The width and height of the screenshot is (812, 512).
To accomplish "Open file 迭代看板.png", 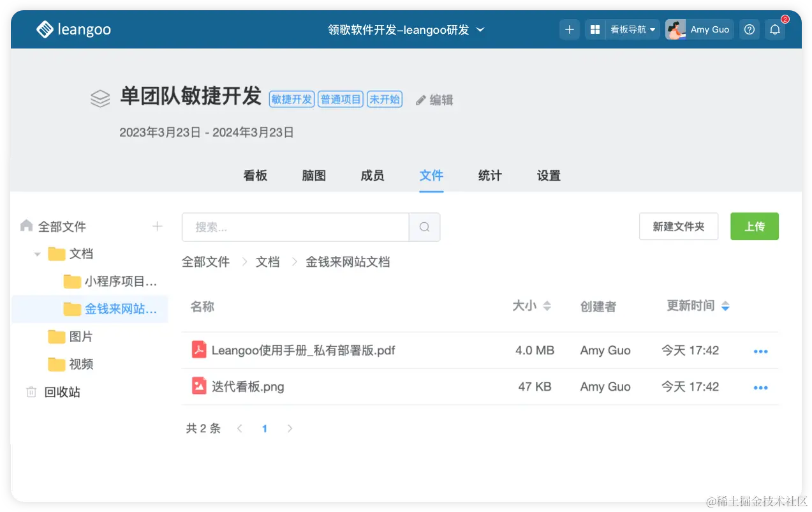I will point(247,387).
